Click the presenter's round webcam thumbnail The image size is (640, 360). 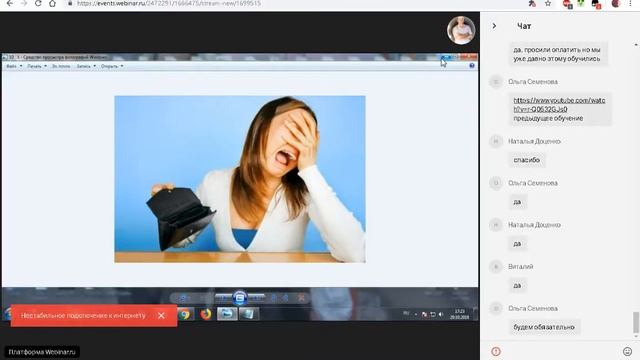[x=461, y=30]
